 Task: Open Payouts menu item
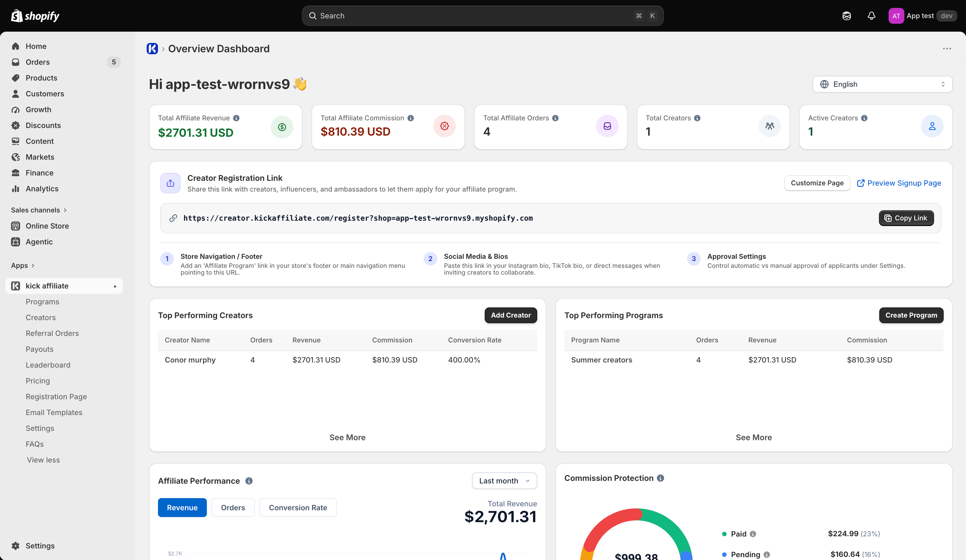pyautogui.click(x=40, y=349)
